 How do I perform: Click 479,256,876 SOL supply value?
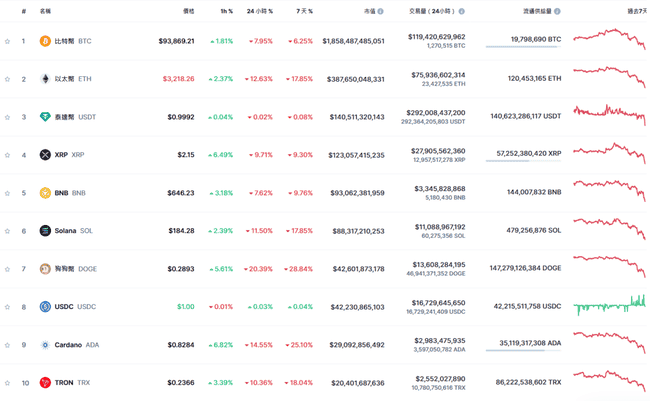click(534, 230)
